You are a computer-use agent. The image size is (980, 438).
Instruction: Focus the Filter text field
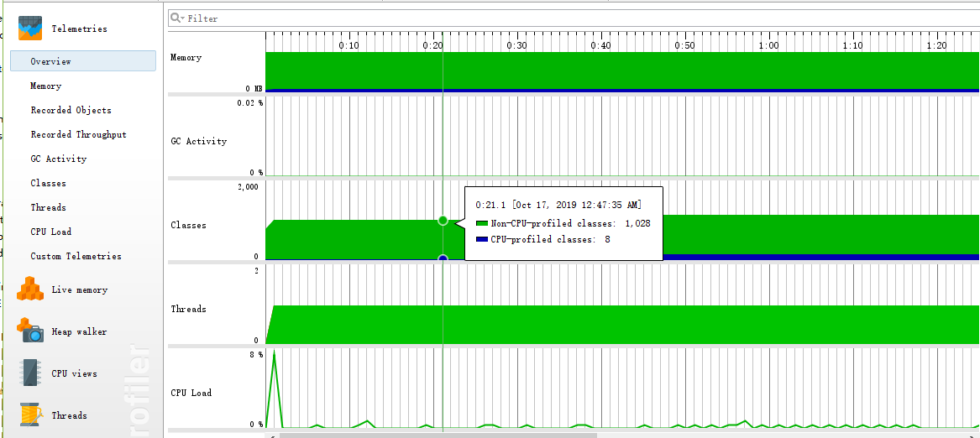574,18
